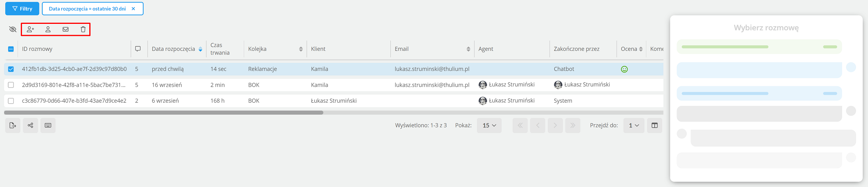Click the 14 sec duration cell
The height and width of the screenshot is (187, 868).
(x=218, y=69)
